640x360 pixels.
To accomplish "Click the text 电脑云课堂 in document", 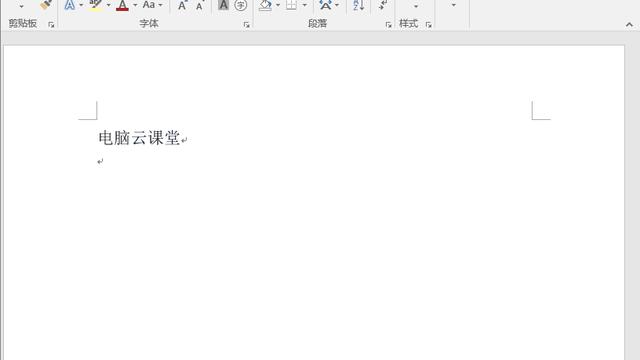I will point(139,138).
